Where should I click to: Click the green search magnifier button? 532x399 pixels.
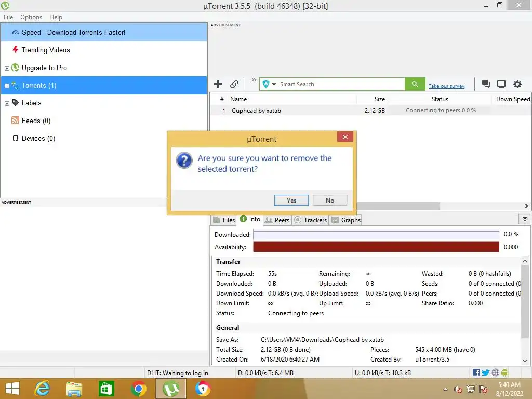[415, 84]
